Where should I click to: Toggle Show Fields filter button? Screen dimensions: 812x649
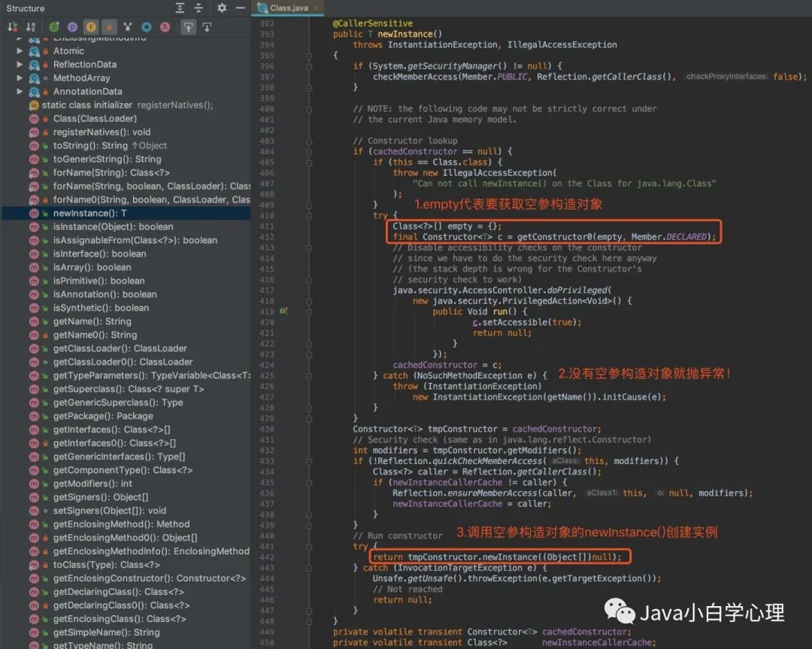91,27
